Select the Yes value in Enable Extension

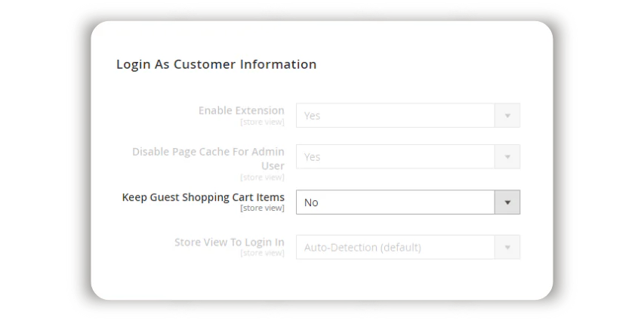pyautogui.click(x=312, y=116)
